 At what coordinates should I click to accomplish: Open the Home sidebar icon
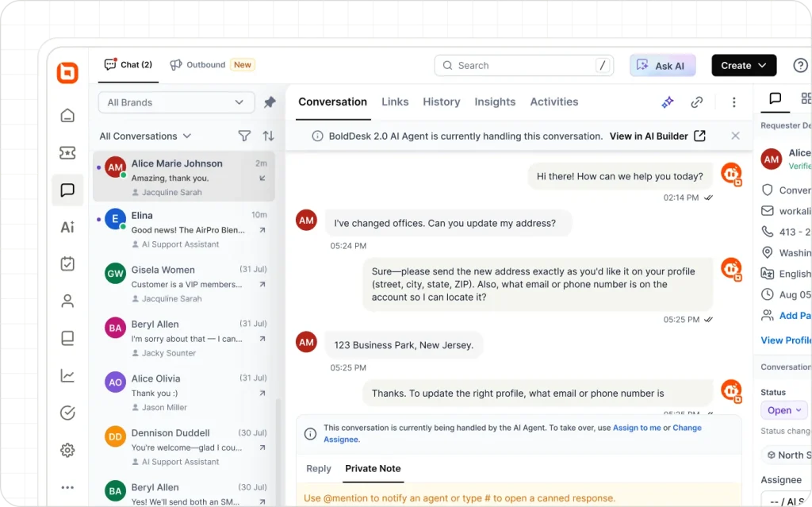[x=67, y=115]
